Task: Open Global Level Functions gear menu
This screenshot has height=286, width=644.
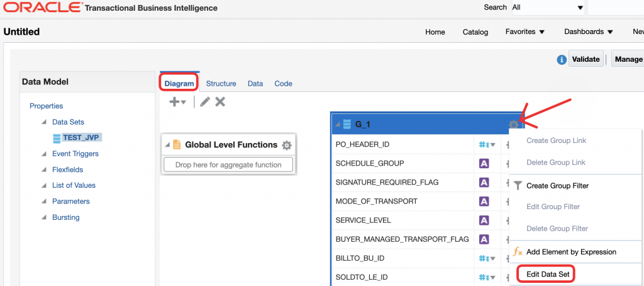Action: coord(287,146)
